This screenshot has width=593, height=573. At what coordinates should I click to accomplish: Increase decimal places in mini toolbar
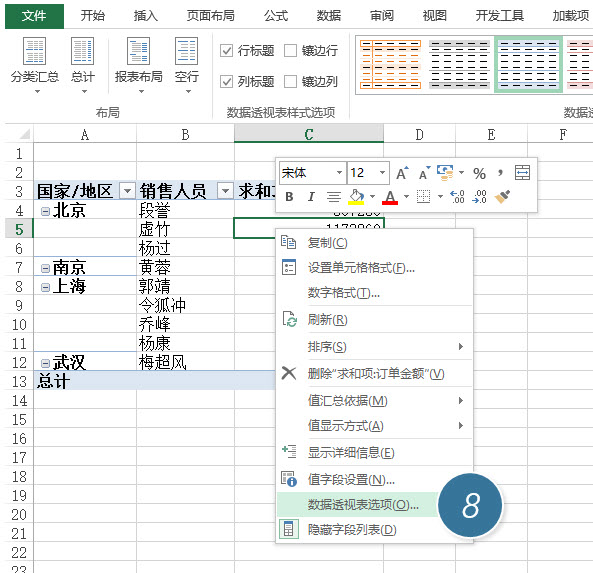coord(457,197)
